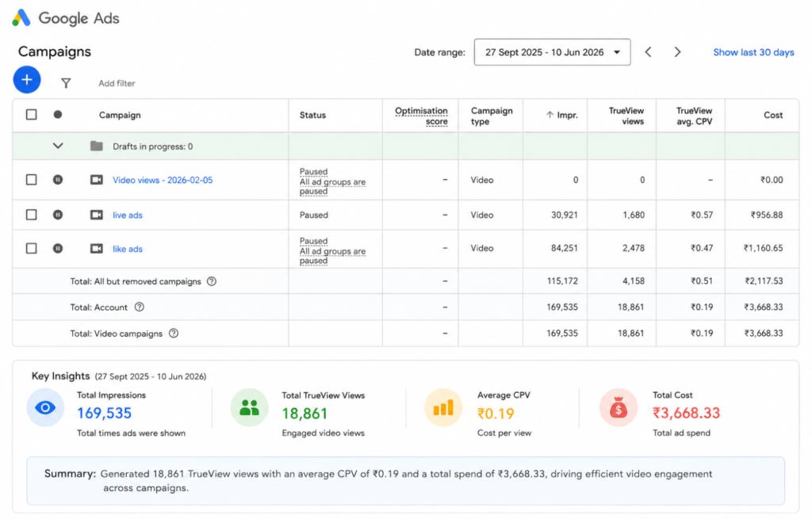
Task: Click help icon next to Total: Video campaigns
Action: pos(174,334)
